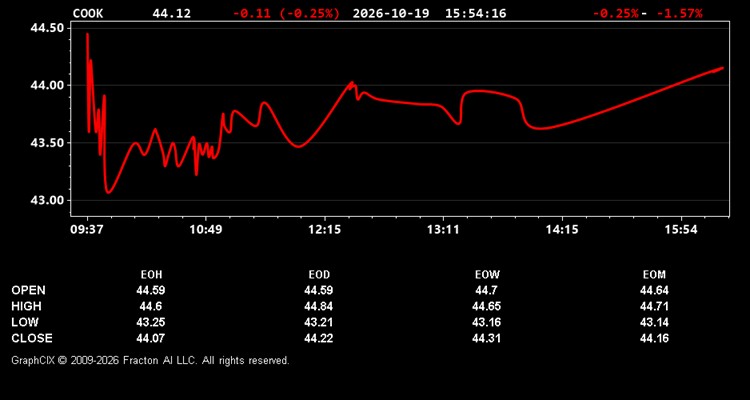Viewport: 750px width, 400px height.
Task: Click the LOW row label
Action: coord(25,322)
